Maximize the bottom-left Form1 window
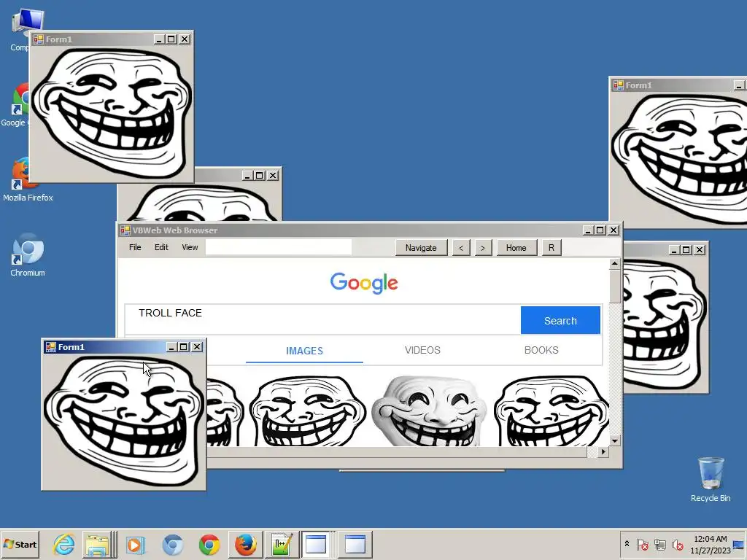 click(184, 347)
